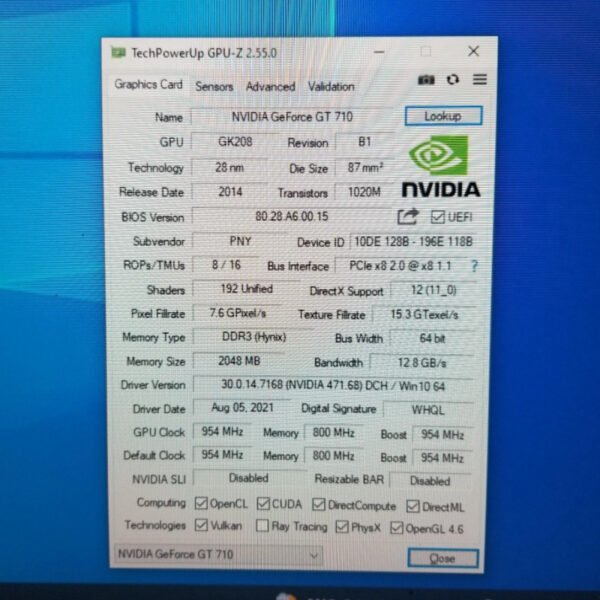
Task: Switch to the Advanced tab
Action: click(270, 86)
